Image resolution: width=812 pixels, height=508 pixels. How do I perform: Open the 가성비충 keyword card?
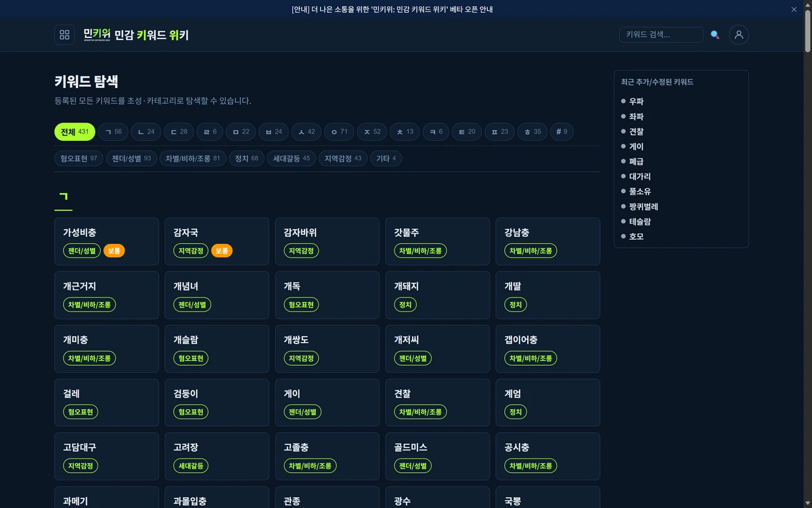tap(106, 241)
